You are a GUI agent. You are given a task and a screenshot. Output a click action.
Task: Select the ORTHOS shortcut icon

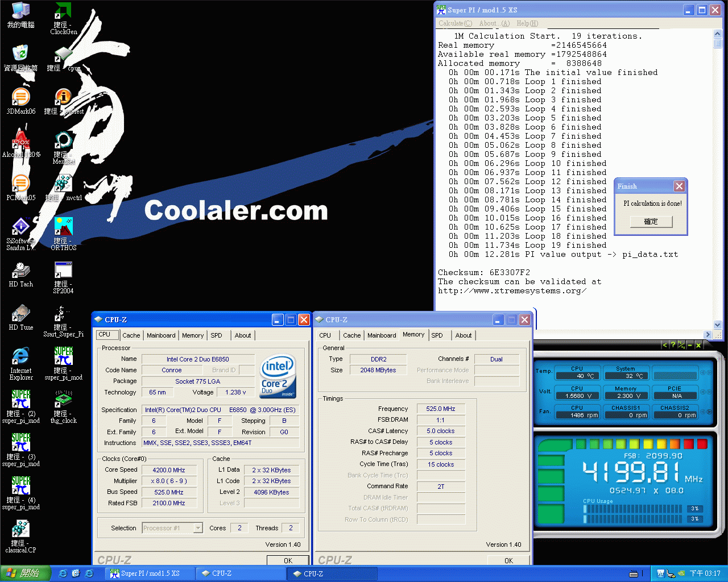coord(64,234)
